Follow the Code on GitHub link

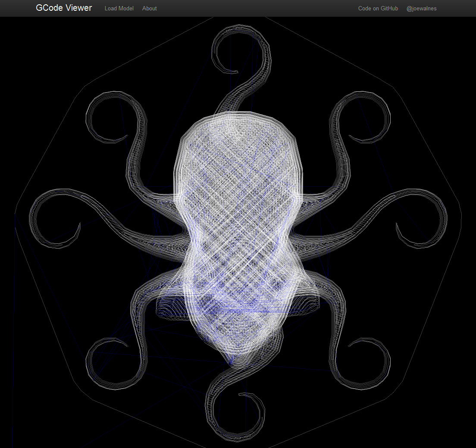pyautogui.click(x=378, y=9)
